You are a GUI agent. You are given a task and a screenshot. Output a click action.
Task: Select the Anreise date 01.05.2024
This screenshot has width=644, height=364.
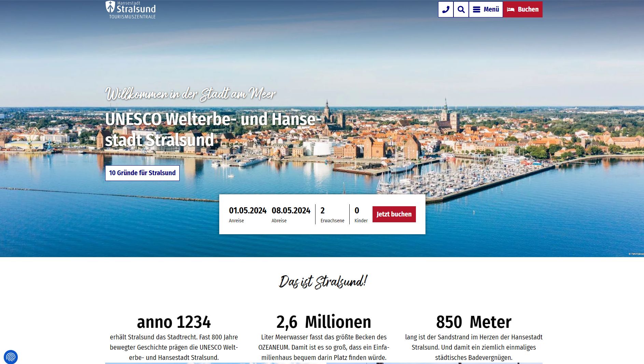(x=248, y=214)
